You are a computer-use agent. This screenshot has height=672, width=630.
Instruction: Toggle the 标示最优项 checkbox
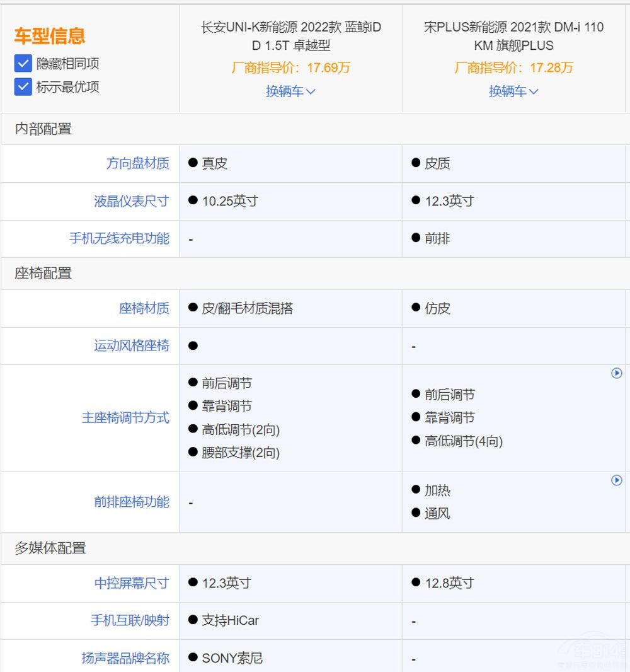click(x=23, y=86)
